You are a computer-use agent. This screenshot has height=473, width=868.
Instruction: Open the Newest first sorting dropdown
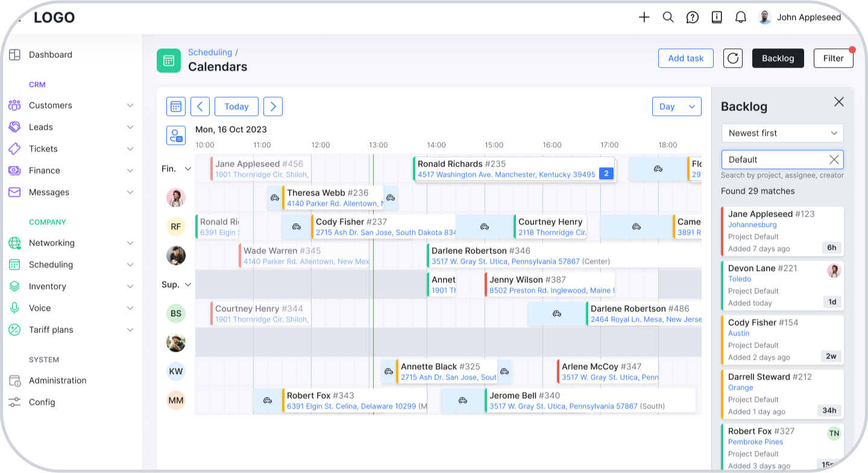(782, 133)
